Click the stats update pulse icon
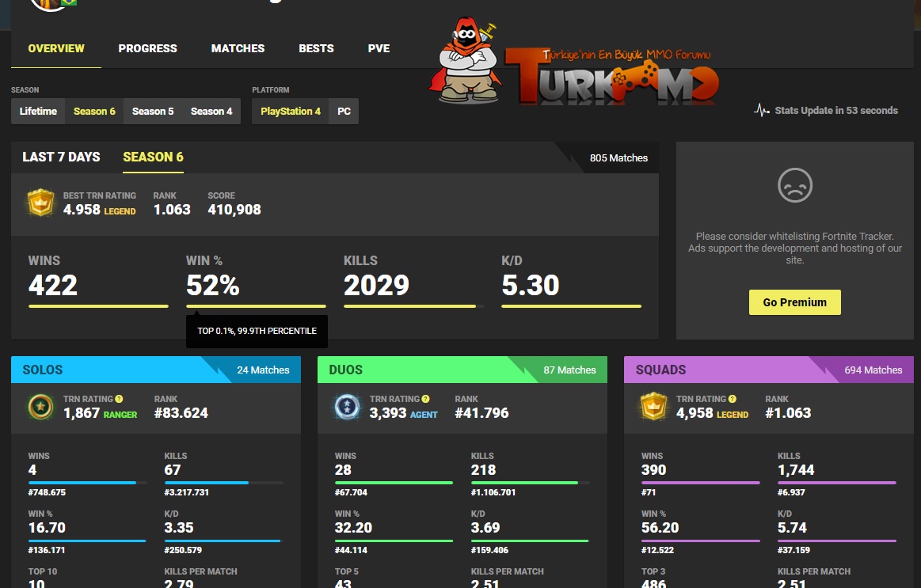 pos(762,110)
